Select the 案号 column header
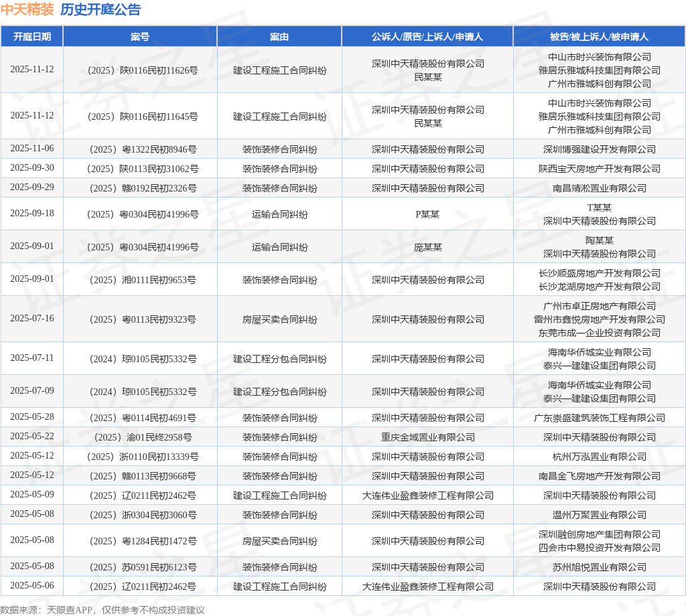Image resolution: width=686 pixels, height=616 pixels. [140, 37]
